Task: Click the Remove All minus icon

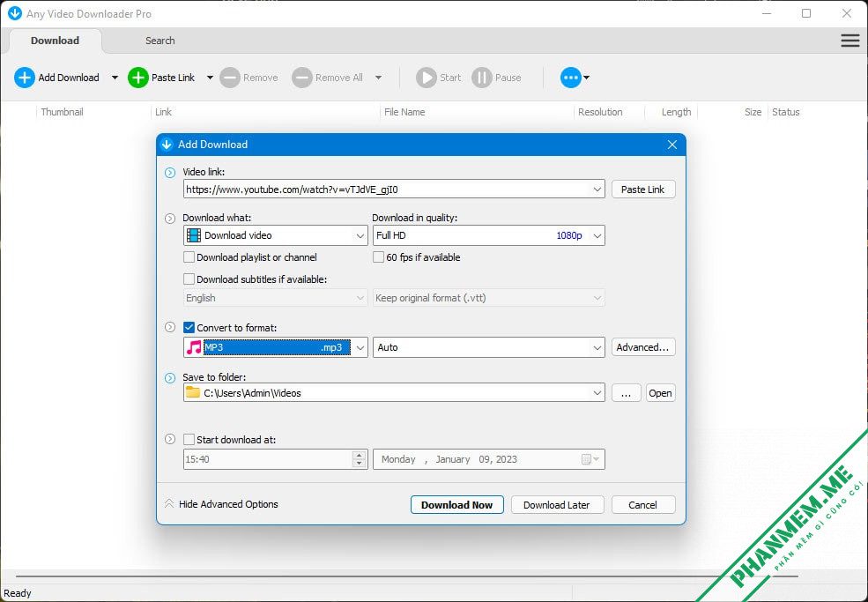Action: 301,78
